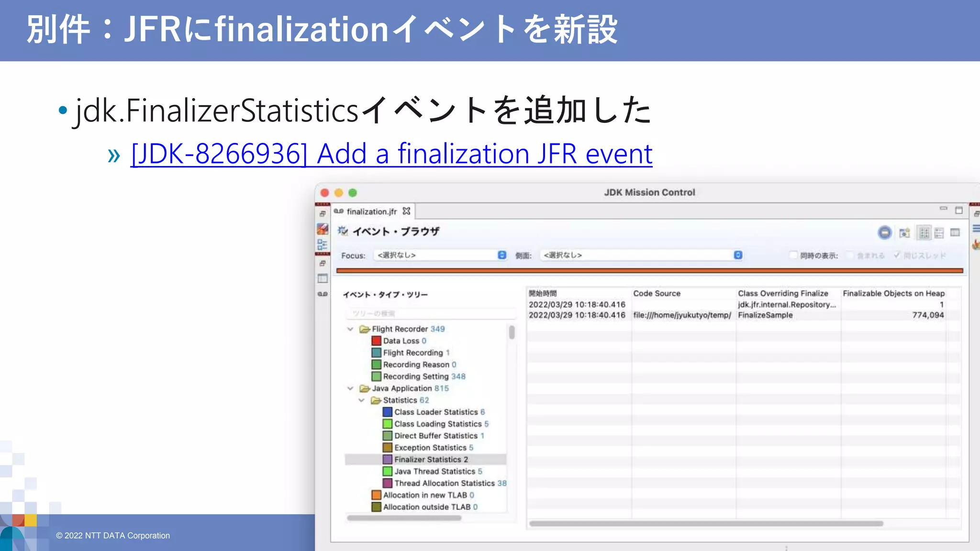Select Finalizer Statistics event type

click(x=425, y=460)
